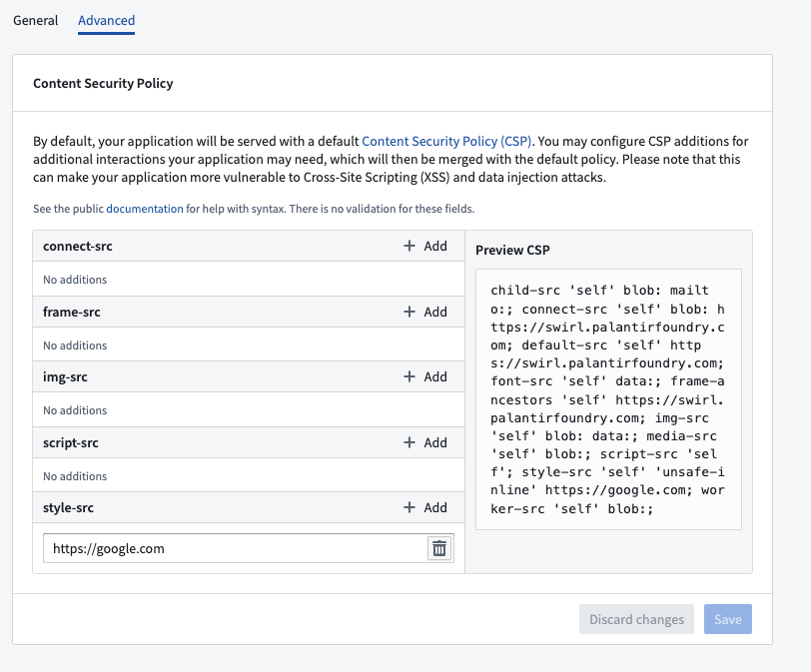Click the Content Security Policy title
Image resolution: width=811 pixels, height=672 pixels.
(103, 83)
